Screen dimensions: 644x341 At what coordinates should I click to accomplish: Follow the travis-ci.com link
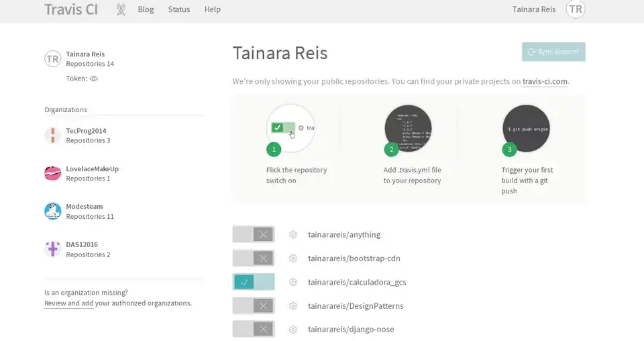tap(545, 81)
